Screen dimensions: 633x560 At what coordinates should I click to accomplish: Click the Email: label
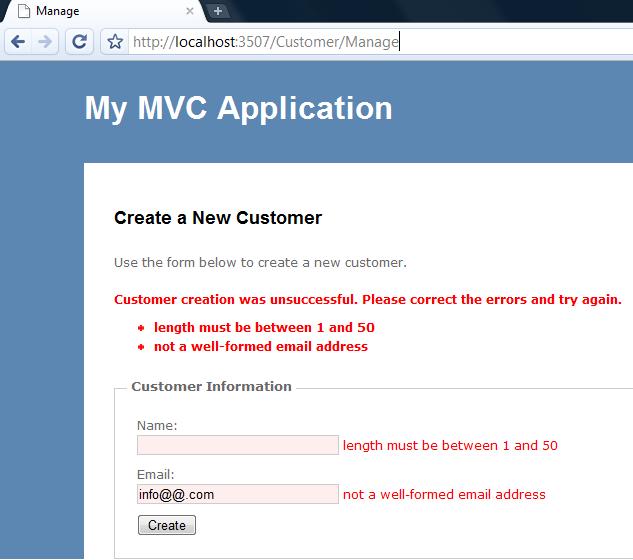(155, 474)
